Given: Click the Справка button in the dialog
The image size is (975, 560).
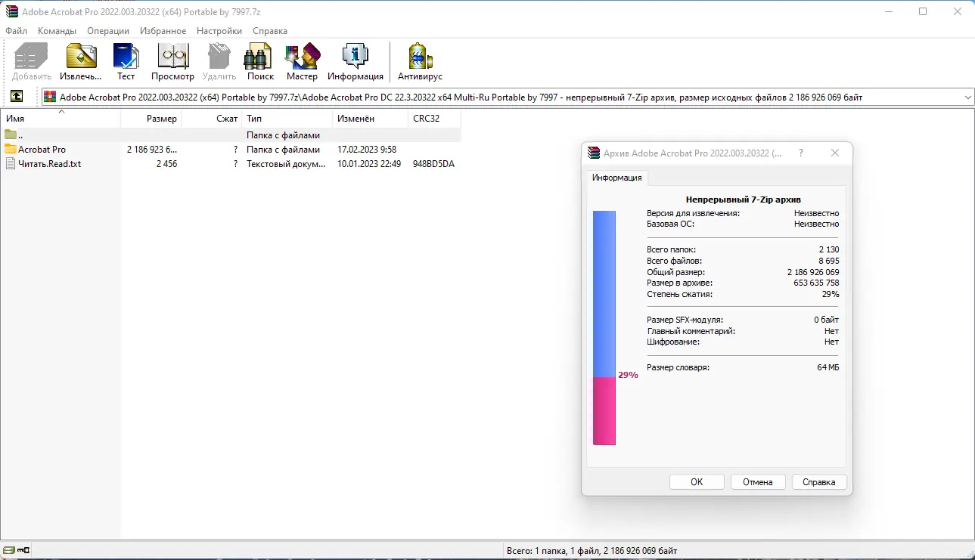Looking at the screenshot, I should click(x=819, y=481).
